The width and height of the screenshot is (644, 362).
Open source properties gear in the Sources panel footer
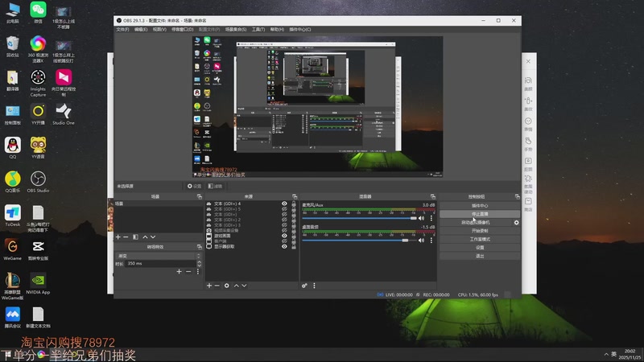click(227, 286)
